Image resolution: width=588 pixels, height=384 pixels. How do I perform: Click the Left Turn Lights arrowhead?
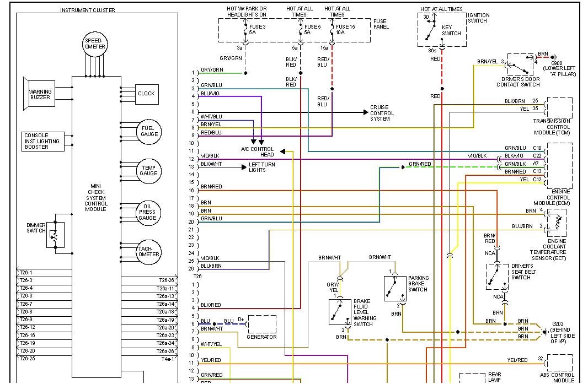244,167
